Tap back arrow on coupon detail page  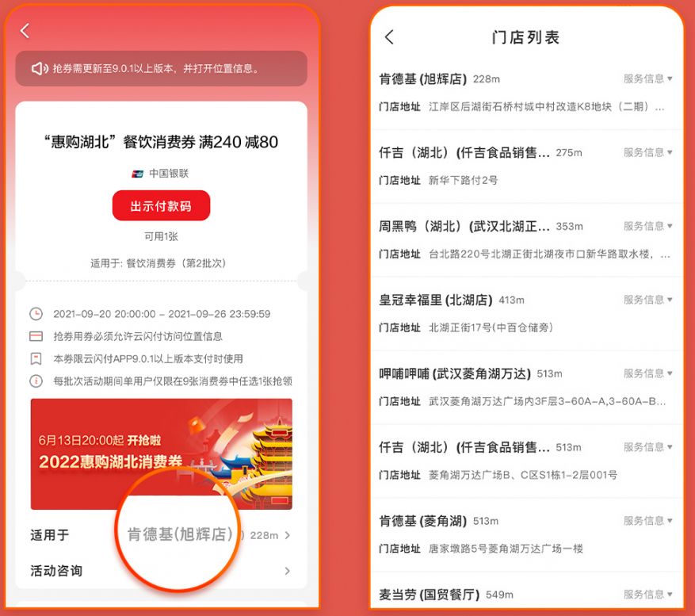(x=25, y=31)
